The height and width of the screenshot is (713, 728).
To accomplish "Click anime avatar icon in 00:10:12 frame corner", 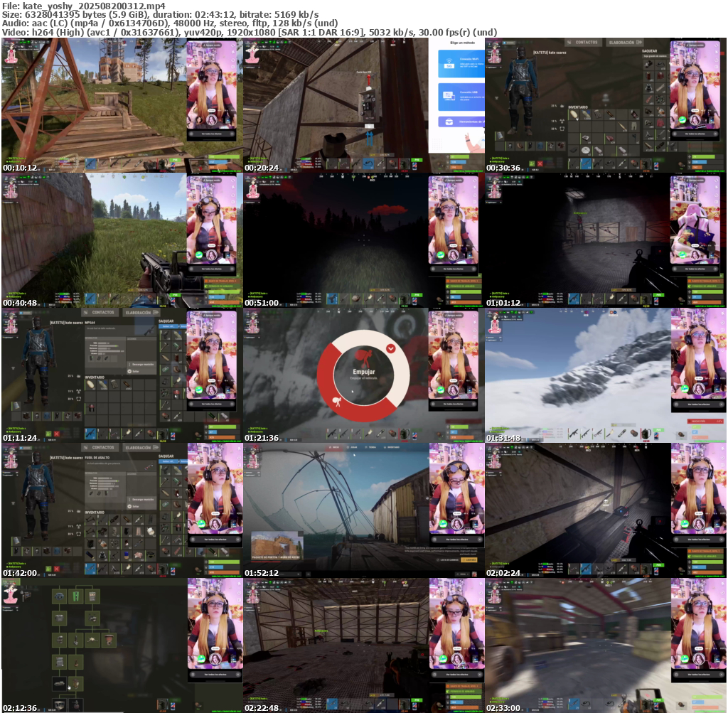I will (11, 55).
